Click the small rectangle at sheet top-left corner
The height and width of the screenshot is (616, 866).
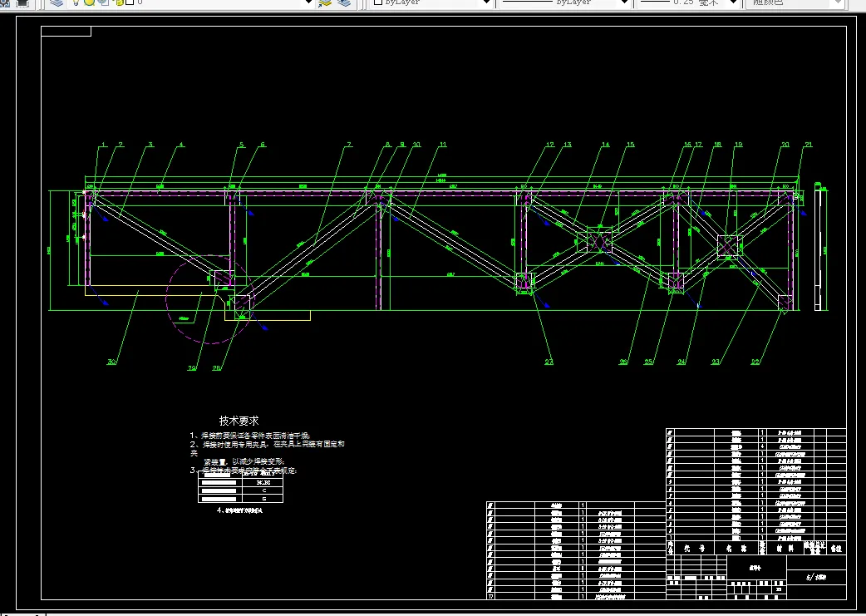coord(66,32)
